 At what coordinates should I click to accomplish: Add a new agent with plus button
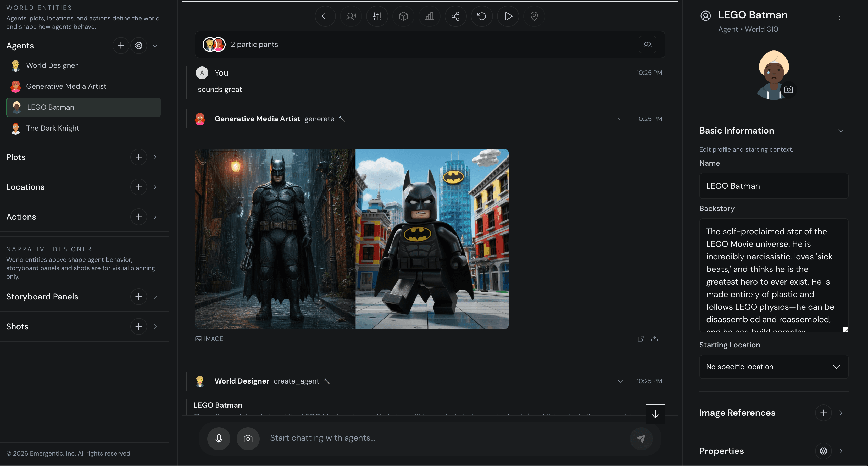pyautogui.click(x=121, y=46)
